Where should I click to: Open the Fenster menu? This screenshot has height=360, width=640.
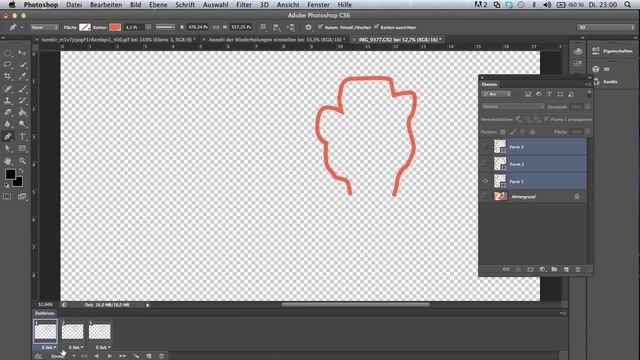tap(318, 4)
